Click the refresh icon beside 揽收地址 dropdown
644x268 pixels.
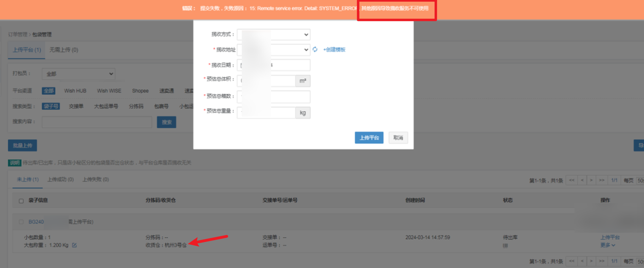(x=315, y=49)
